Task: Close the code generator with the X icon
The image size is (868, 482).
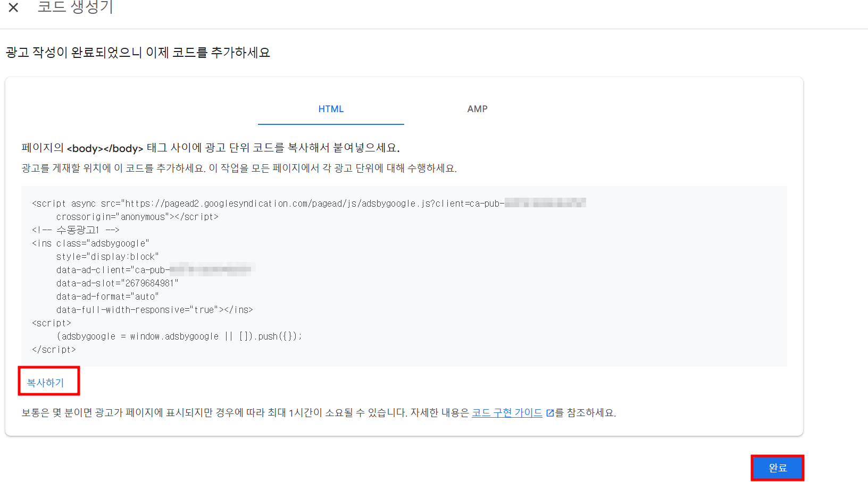Action: coord(14,7)
